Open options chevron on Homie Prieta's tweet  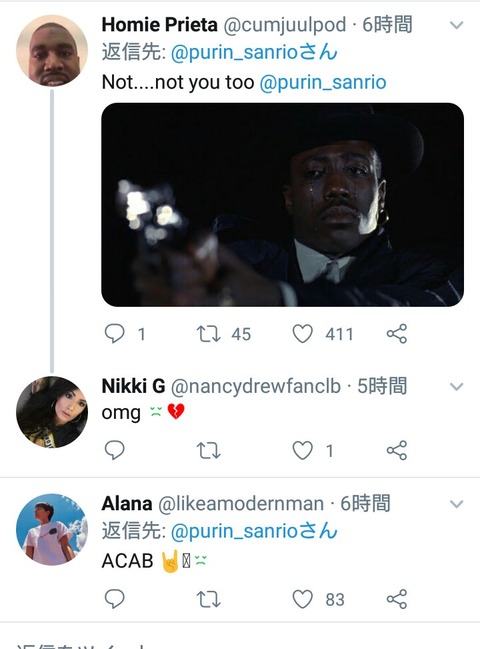(x=456, y=26)
